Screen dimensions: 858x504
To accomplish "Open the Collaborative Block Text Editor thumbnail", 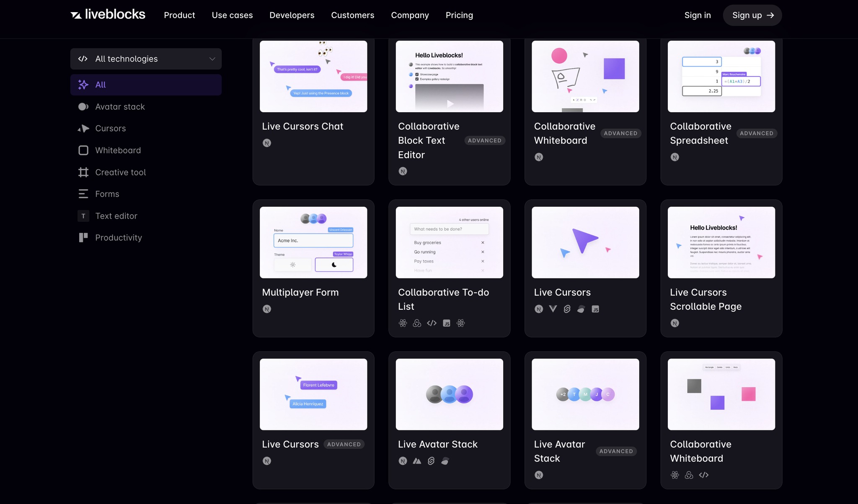I will (450, 76).
